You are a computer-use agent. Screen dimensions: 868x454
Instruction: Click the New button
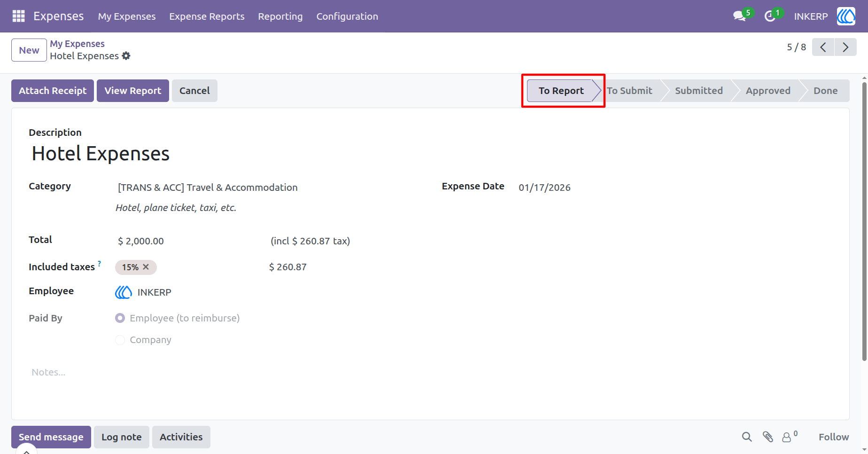tap(29, 50)
